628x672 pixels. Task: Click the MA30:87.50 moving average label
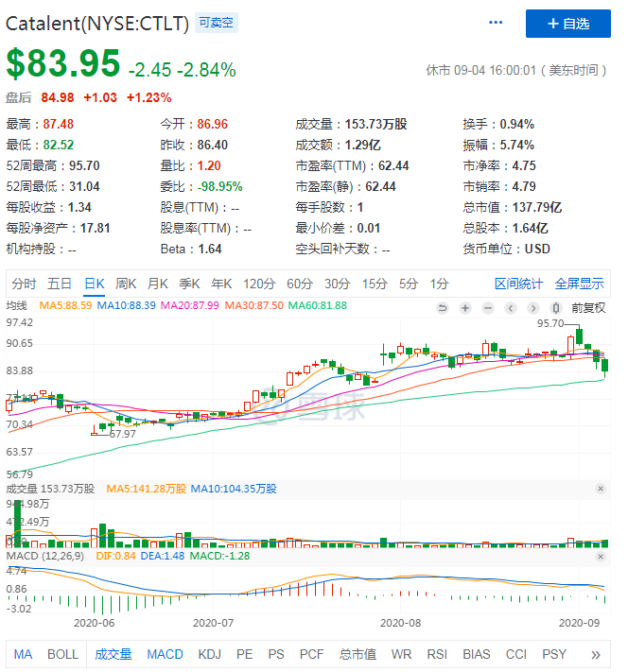[x=254, y=305]
